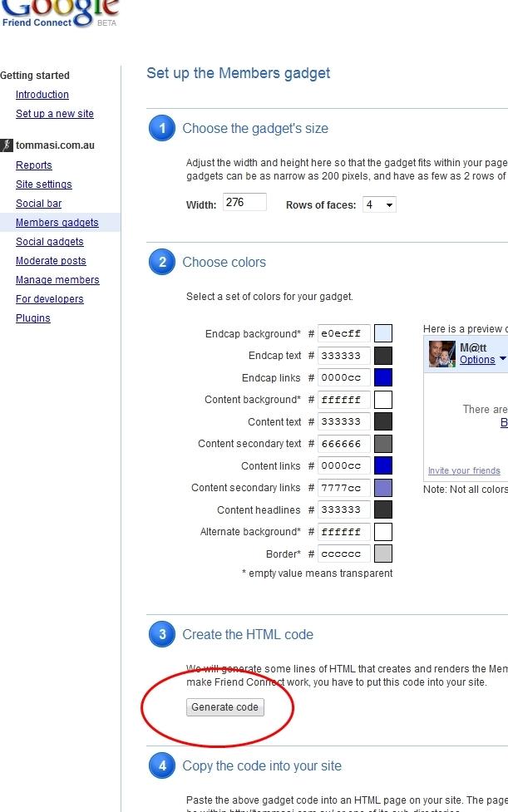Click the Set up a new site link
The width and height of the screenshot is (508, 812).
(55, 114)
